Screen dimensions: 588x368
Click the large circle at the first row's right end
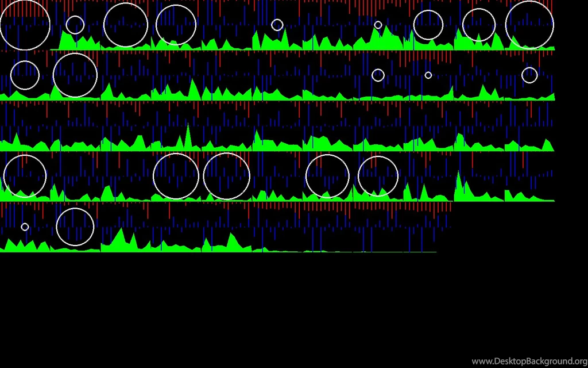coord(529,25)
